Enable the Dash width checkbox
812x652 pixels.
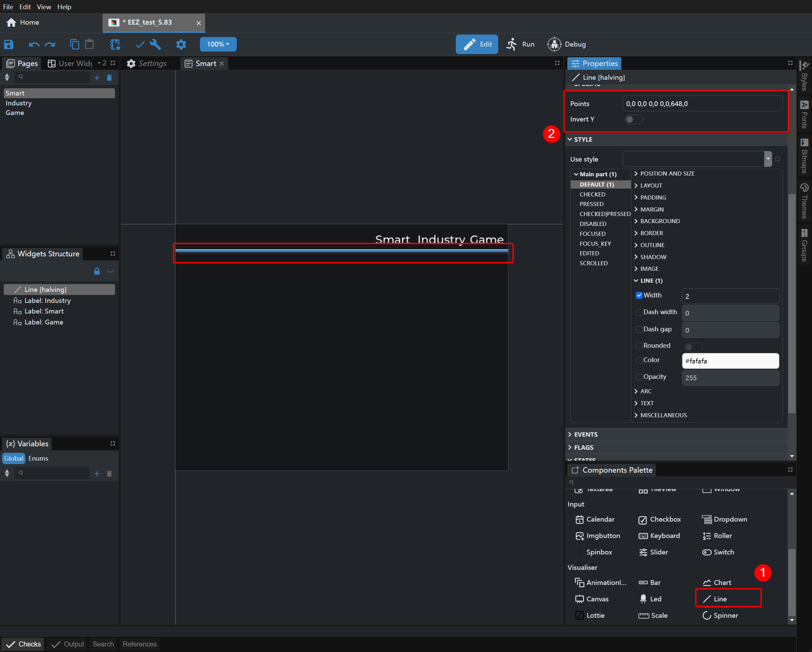(639, 312)
